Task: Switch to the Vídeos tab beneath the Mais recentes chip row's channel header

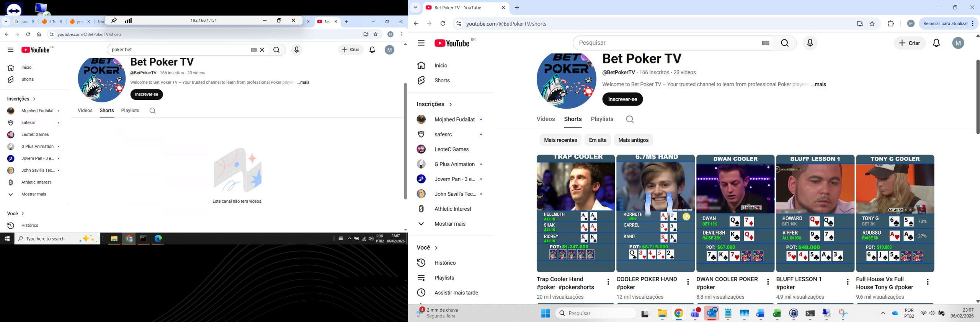Action: coord(546,119)
